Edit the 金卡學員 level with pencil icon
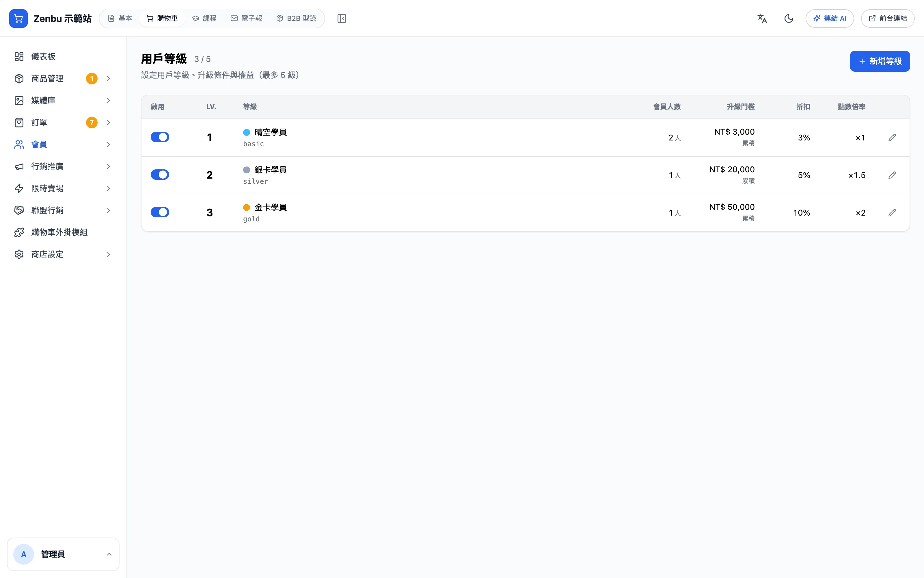924x578 pixels. click(892, 212)
